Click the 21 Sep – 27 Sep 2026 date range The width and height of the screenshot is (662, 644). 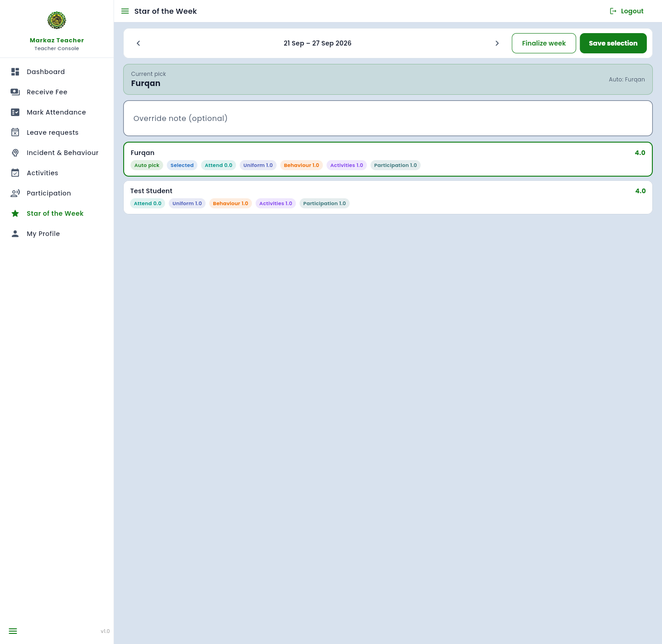(318, 43)
